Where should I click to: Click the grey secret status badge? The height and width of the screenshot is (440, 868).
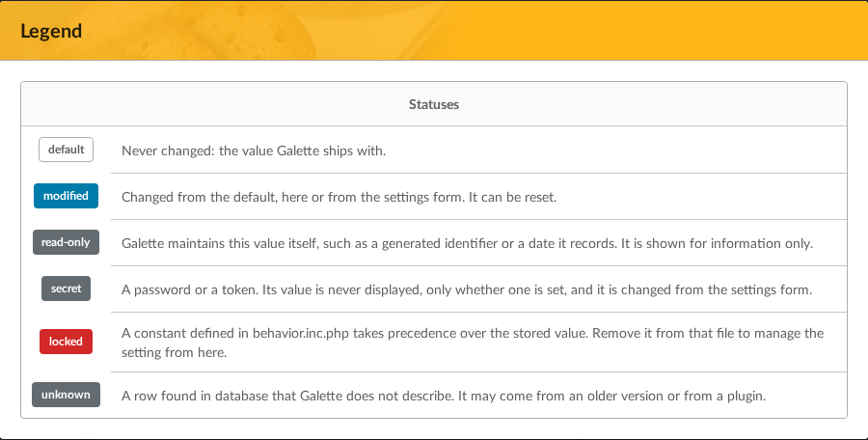coord(66,289)
